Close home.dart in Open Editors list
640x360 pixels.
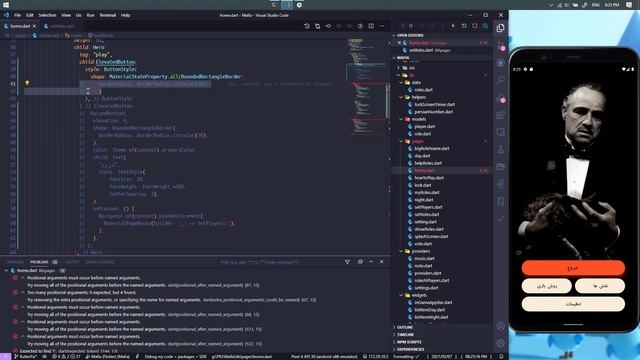point(400,43)
